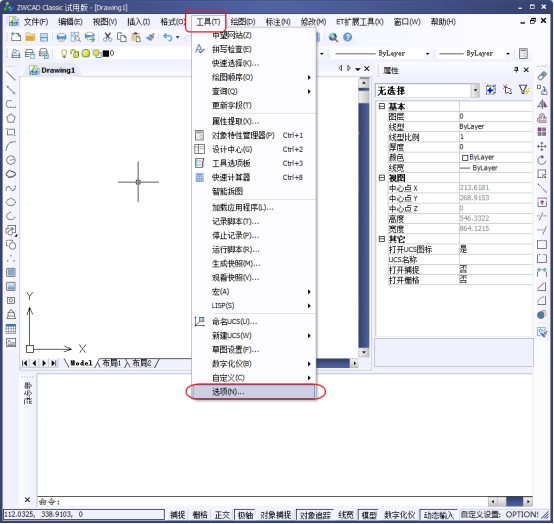
Task: Select the Line tool
Action: point(11,76)
